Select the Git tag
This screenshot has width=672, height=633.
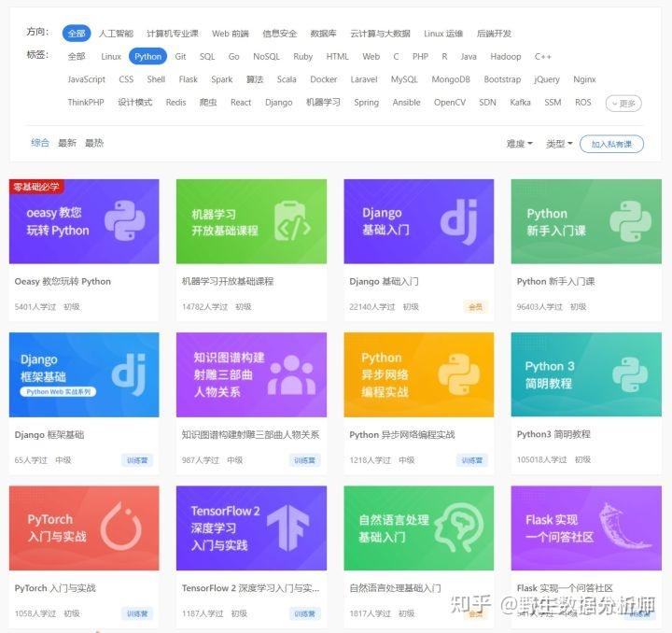tap(180, 57)
